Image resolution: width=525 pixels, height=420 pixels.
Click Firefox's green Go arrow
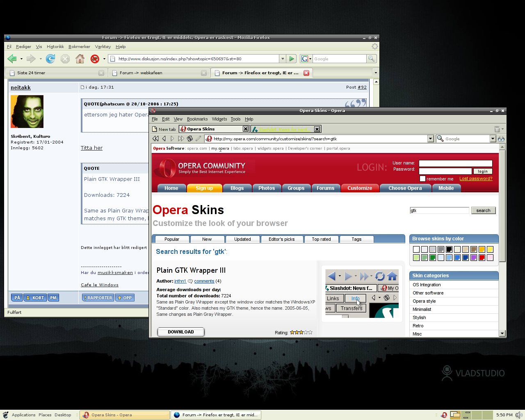[x=292, y=59]
